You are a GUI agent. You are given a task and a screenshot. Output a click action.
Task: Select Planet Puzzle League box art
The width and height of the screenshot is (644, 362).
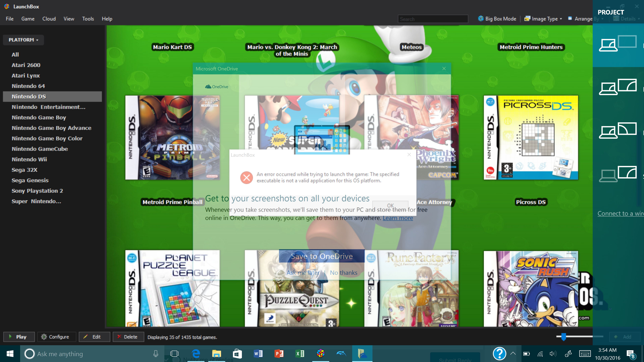pos(173,289)
